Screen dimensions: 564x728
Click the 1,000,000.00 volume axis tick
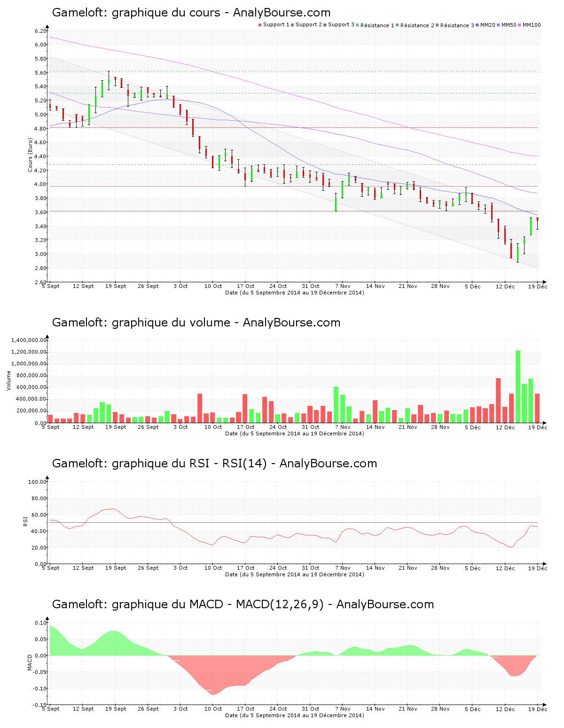(30, 364)
